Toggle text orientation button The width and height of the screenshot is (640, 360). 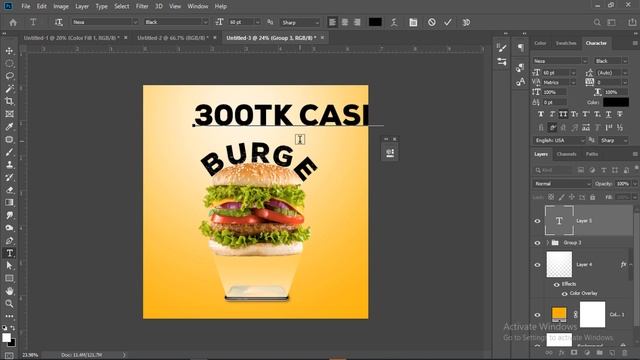59,22
